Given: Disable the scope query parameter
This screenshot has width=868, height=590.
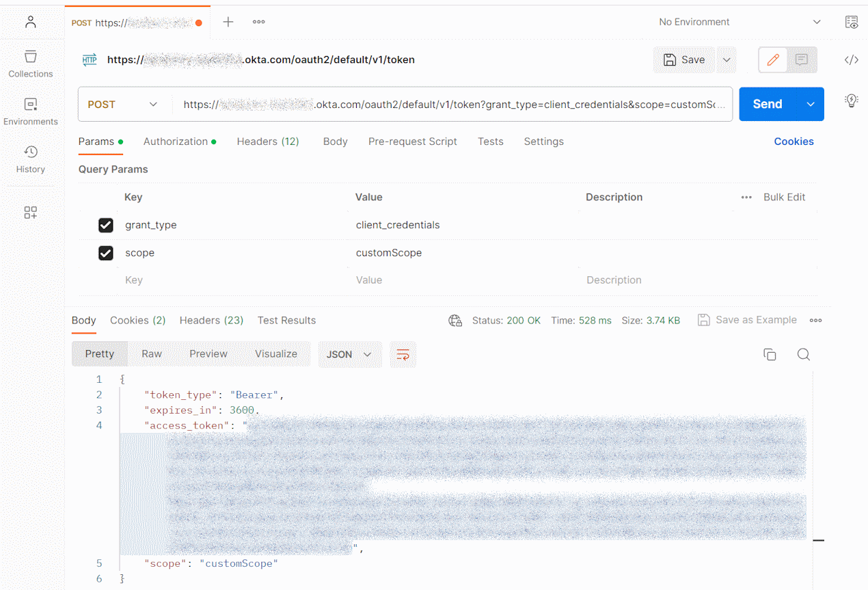Looking at the screenshot, I should click(x=106, y=253).
